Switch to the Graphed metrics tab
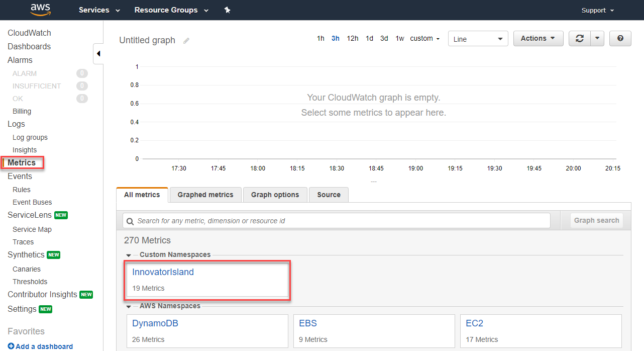The image size is (644, 351). [205, 195]
